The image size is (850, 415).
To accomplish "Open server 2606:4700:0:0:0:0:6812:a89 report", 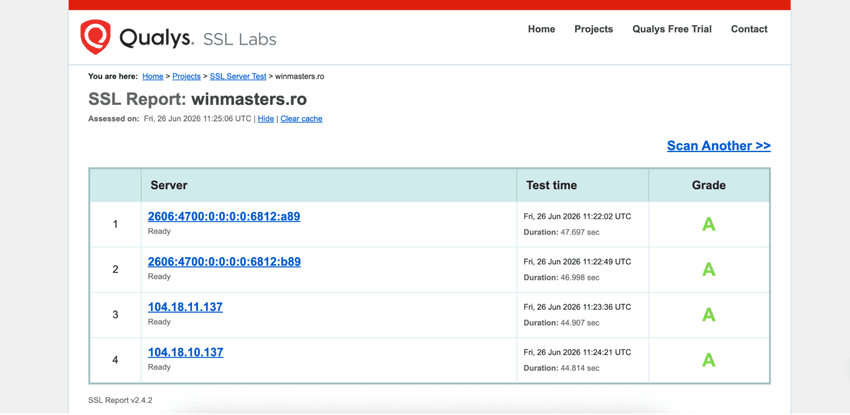I will click(224, 217).
